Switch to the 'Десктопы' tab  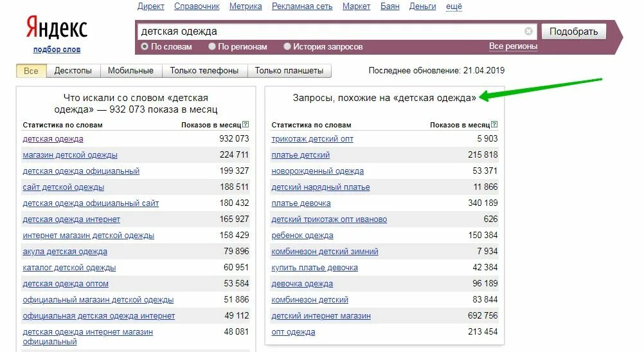tap(73, 71)
